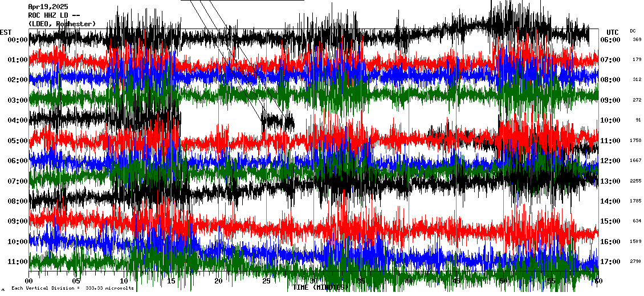Select the 04:00 EST row label
Screen dimensions: 644x296
(x=18, y=120)
